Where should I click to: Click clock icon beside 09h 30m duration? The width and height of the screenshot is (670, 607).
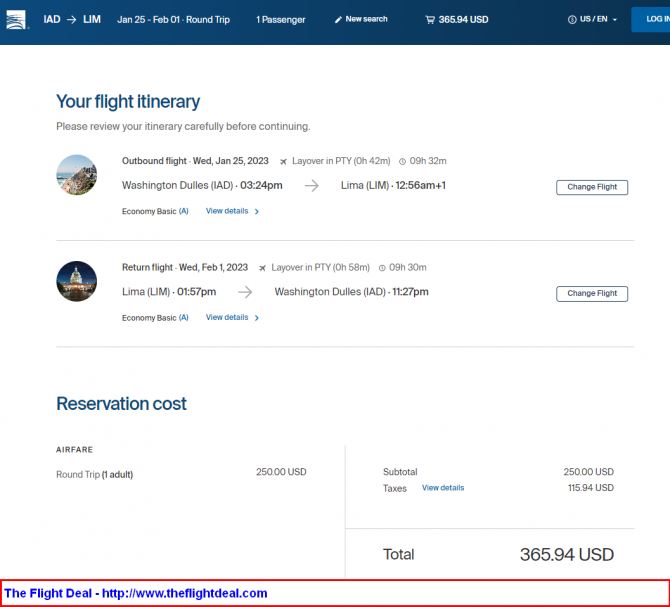click(x=382, y=268)
